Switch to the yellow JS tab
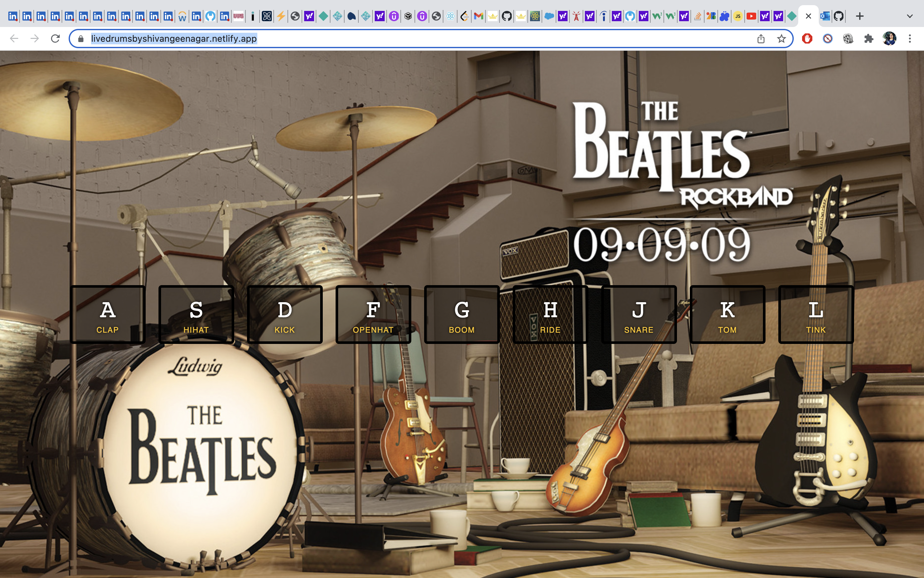This screenshot has height=578, width=924. click(x=738, y=16)
